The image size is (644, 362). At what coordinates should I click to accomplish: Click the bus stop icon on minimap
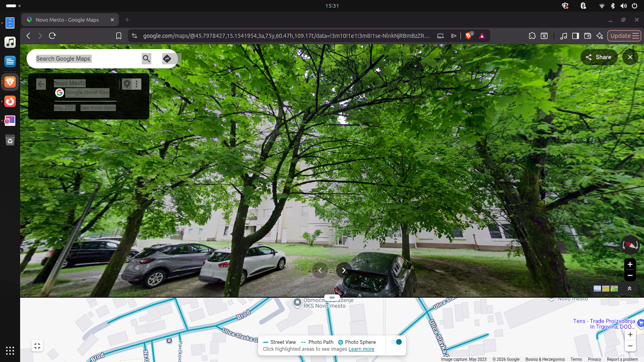tap(169, 341)
